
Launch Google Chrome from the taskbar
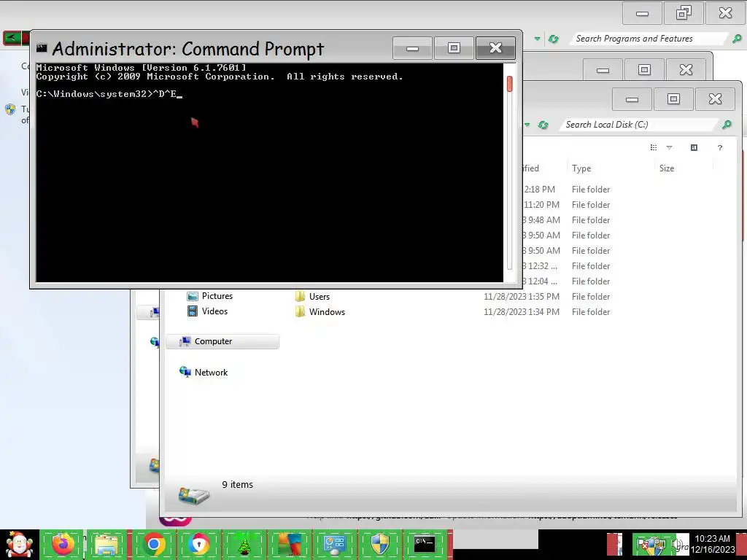tap(153, 544)
